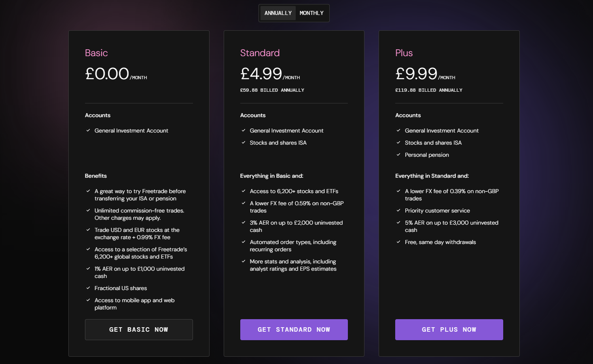The image size is (593, 364).
Task: Click the GET PLUS NOW button
Action: 449,329
